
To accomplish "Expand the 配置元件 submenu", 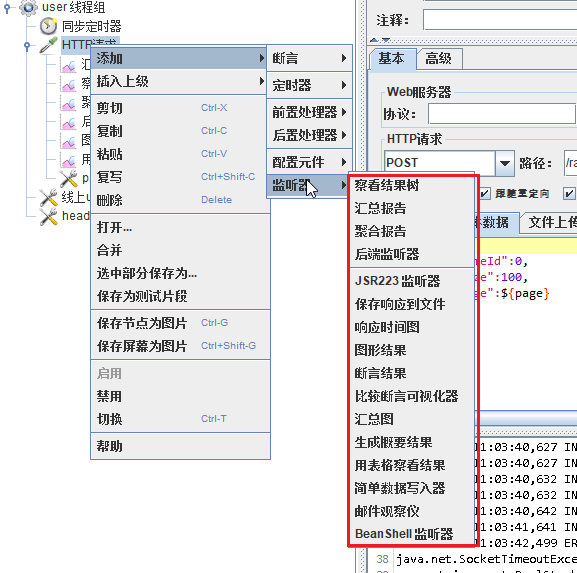I will pyautogui.click(x=309, y=162).
